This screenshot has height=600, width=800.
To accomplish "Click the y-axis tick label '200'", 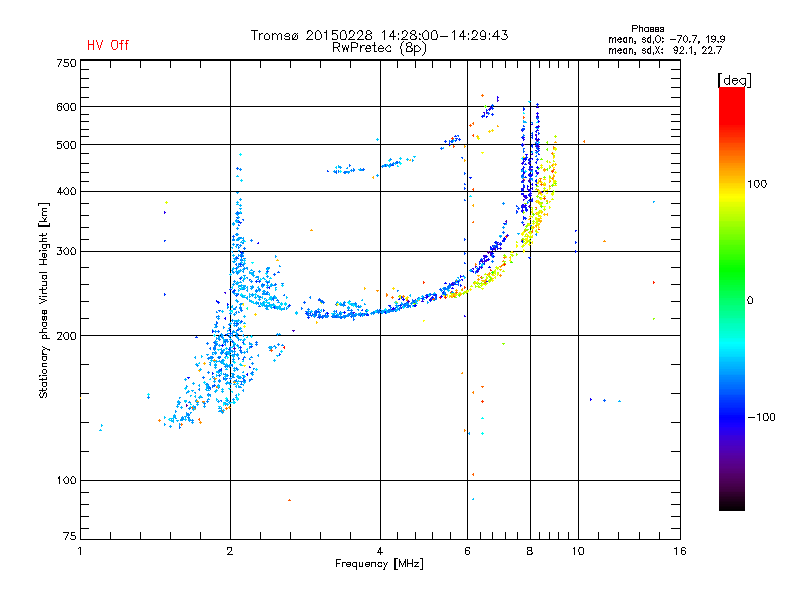I will [x=66, y=336].
